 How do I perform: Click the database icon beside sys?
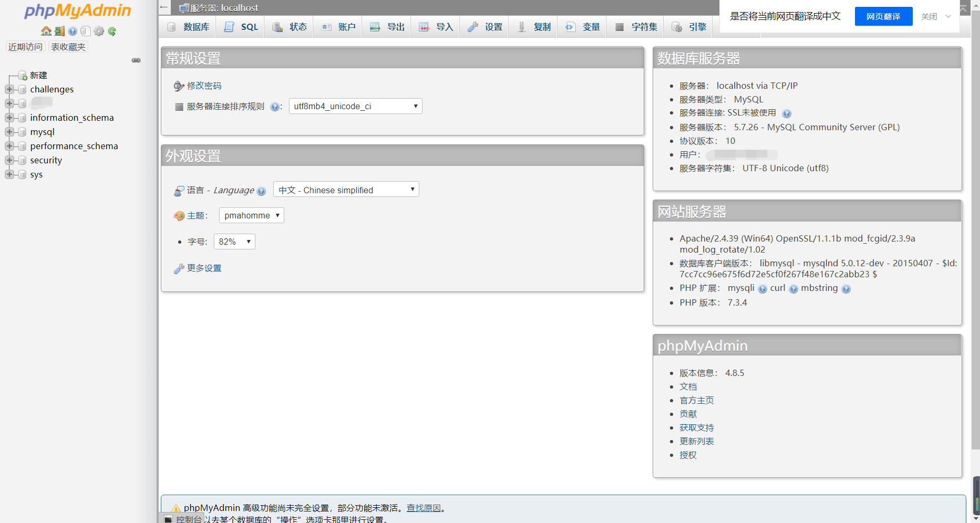(x=22, y=174)
